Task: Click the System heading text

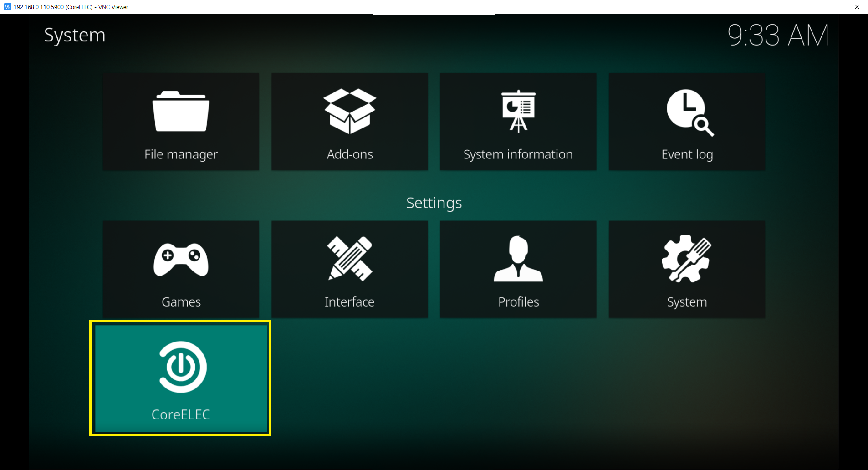Action: [75, 35]
